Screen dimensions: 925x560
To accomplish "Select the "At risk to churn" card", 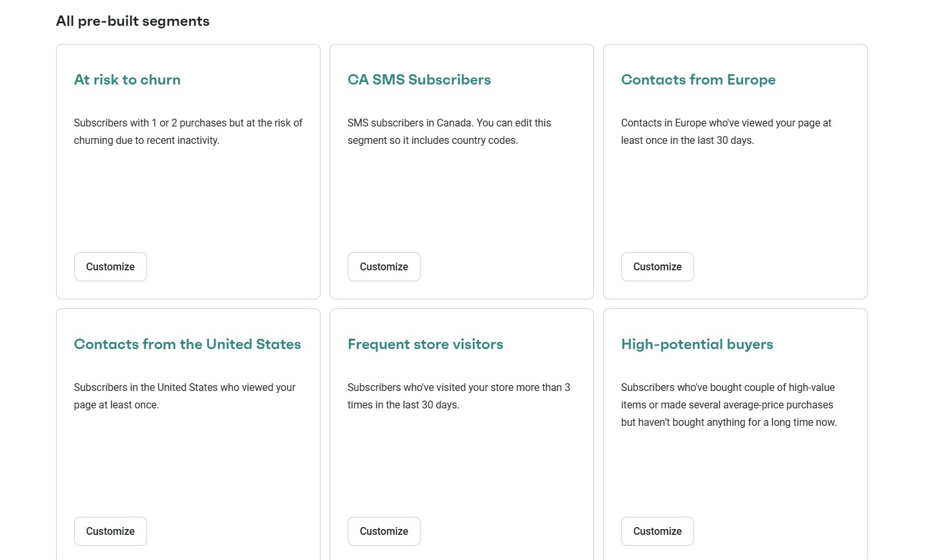I will pos(188,194).
